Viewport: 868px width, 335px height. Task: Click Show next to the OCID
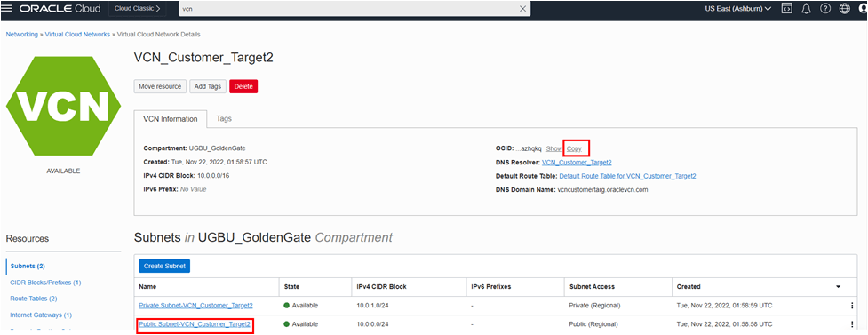point(554,149)
